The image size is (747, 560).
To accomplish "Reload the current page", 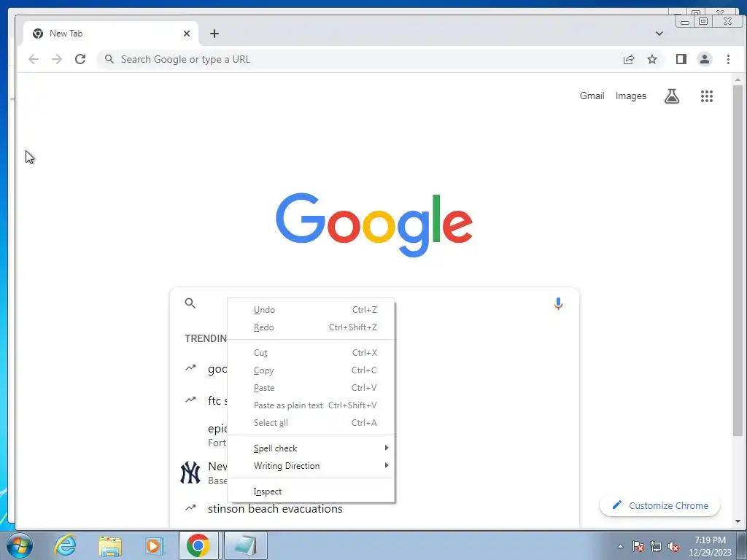I will click(80, 59).
